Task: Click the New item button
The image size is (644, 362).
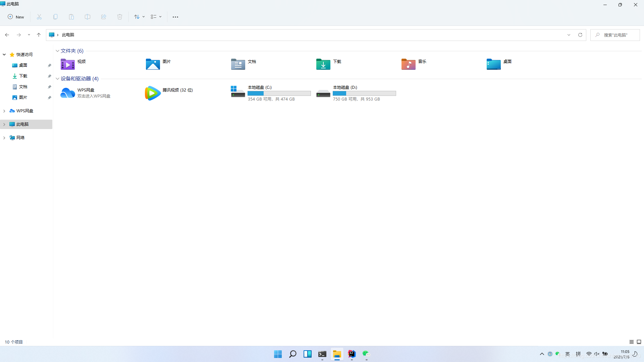Action: tap(15, 17)
